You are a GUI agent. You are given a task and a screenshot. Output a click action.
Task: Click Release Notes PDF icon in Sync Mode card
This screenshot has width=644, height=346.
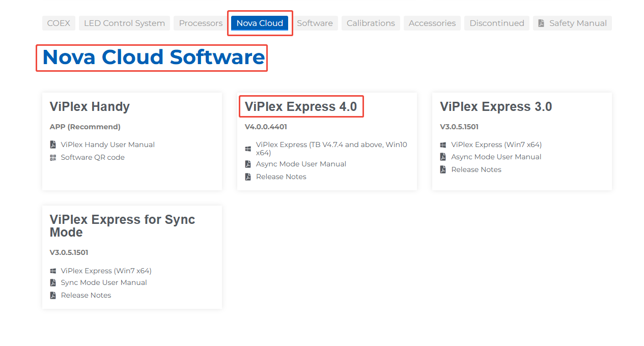pyautogui.click(x=53, y=295)
